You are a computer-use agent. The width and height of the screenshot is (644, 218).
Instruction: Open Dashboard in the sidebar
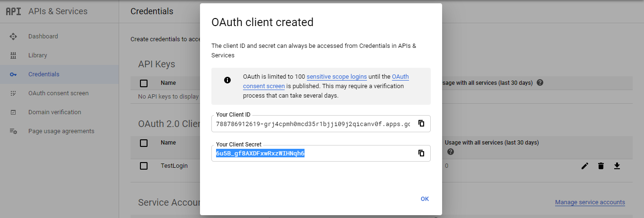[x=43, y=36]
